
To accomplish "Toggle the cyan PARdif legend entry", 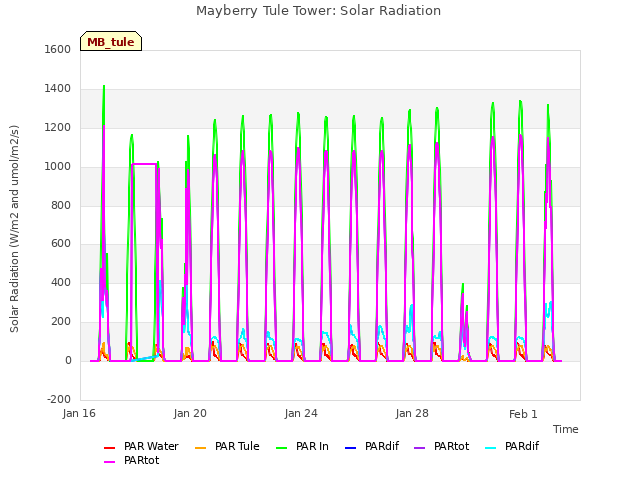I will (x=512, y=447).
